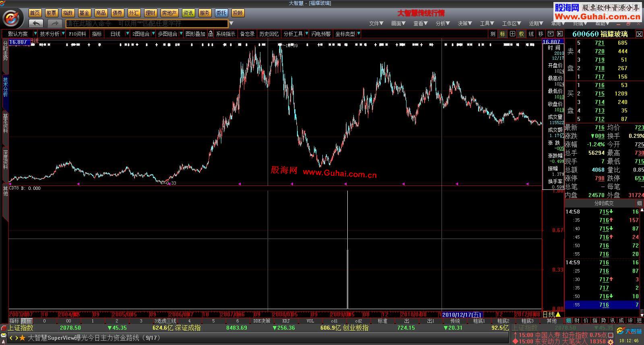Click the previous arrow in news ticker
The height and width of the screenshot is (345, 644).
click(11, 338)
